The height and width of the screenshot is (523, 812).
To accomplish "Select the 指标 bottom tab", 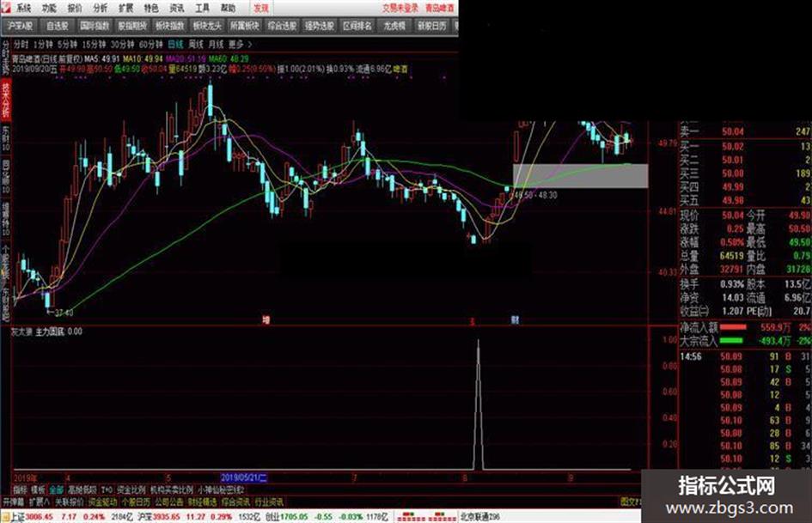I will click(20, 490).
